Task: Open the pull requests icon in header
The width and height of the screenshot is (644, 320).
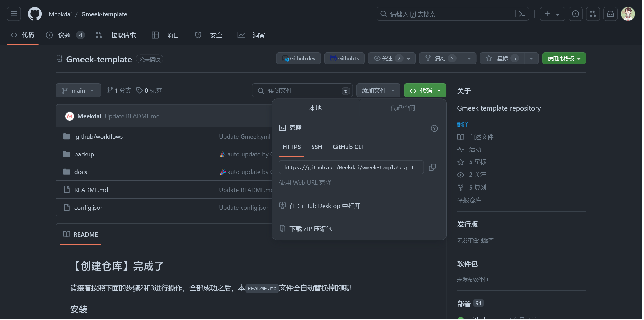Action: point(593,14)
